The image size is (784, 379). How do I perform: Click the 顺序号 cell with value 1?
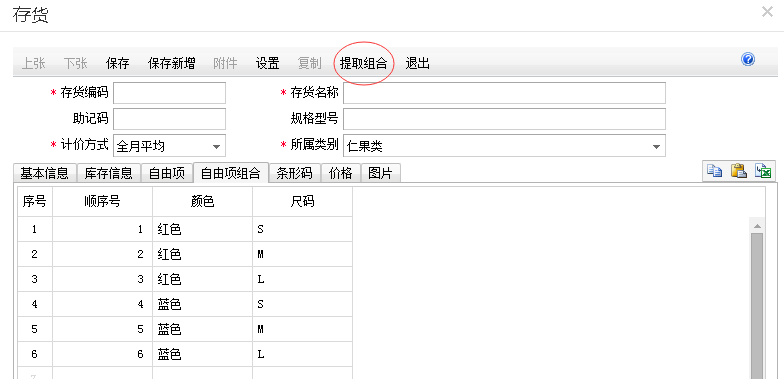pyautogui.click(x=102, y=230)
